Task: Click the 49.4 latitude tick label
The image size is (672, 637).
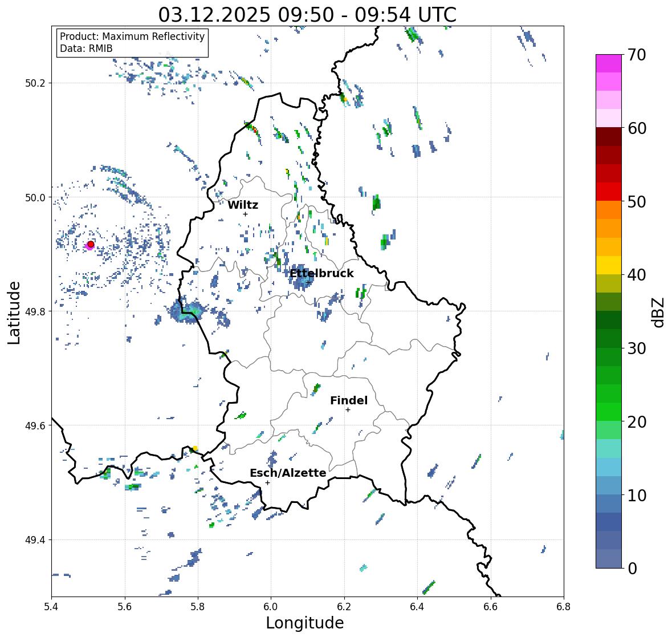Action: (x=35, y=540)
